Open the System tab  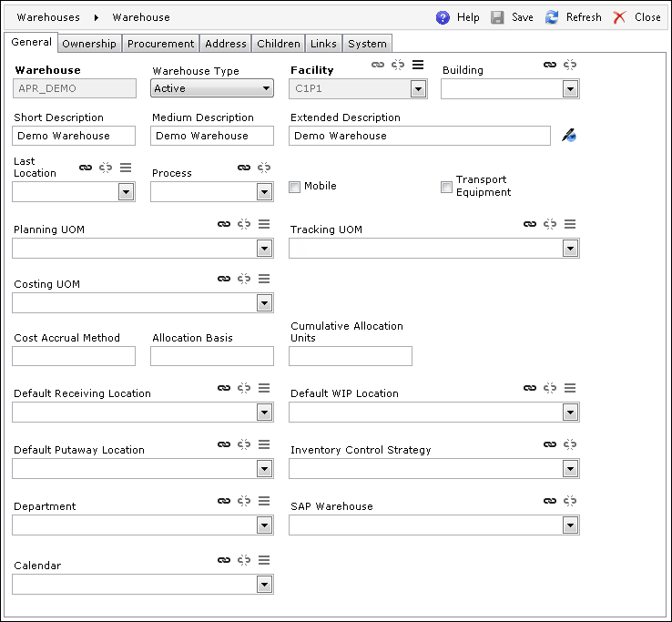point(367,44)
